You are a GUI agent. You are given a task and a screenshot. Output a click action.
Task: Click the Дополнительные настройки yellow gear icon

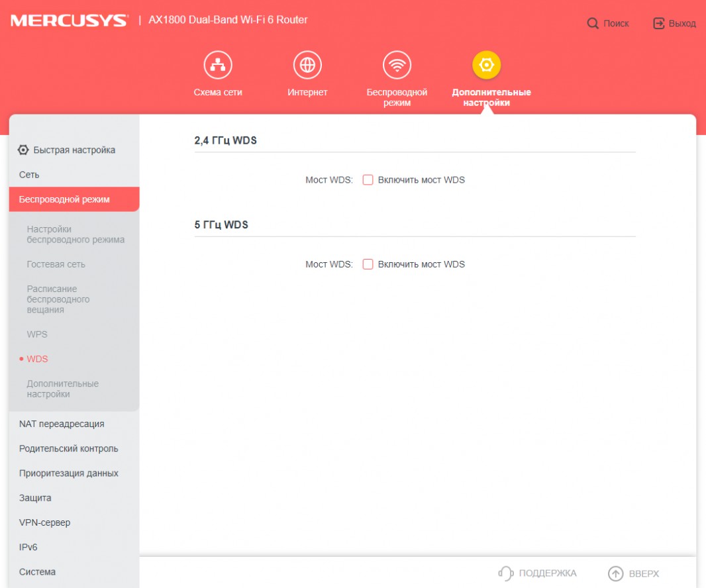click(x=487, y=65)
